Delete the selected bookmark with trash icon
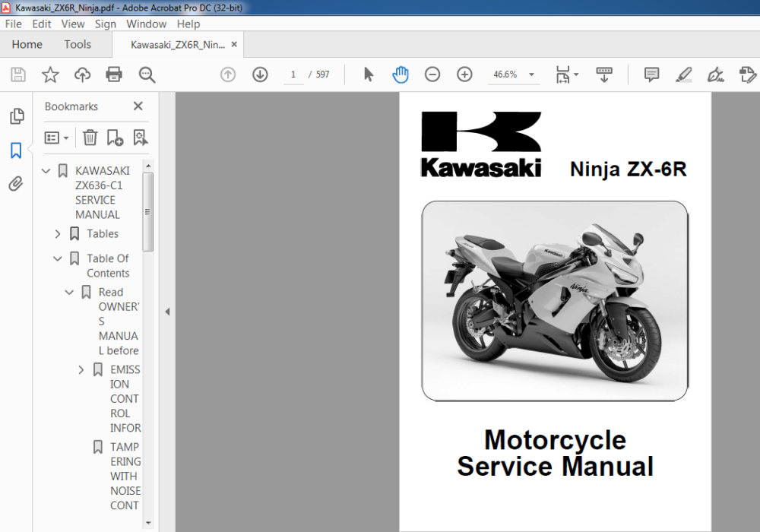The image size is (760, 532). 90,138
